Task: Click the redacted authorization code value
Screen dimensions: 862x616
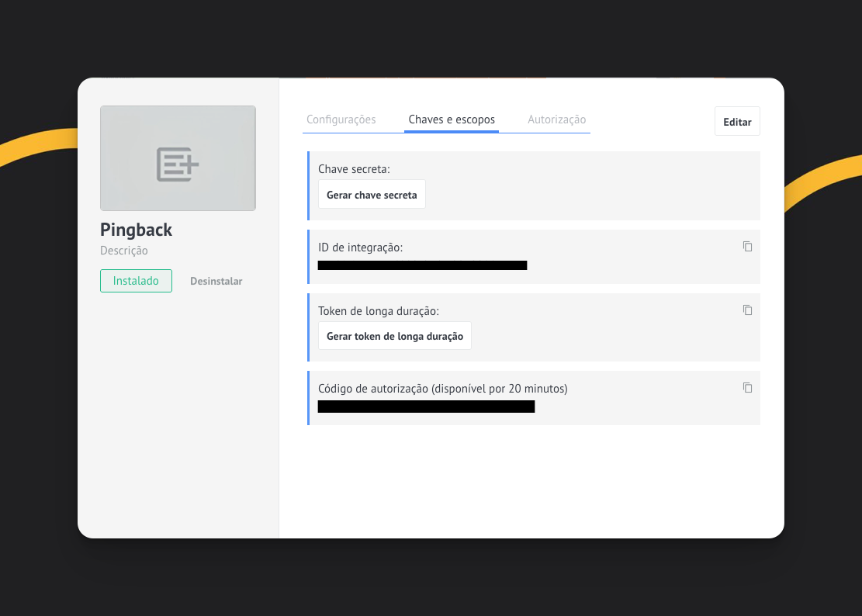Action: pyautogui.click(x=426, y=407)
